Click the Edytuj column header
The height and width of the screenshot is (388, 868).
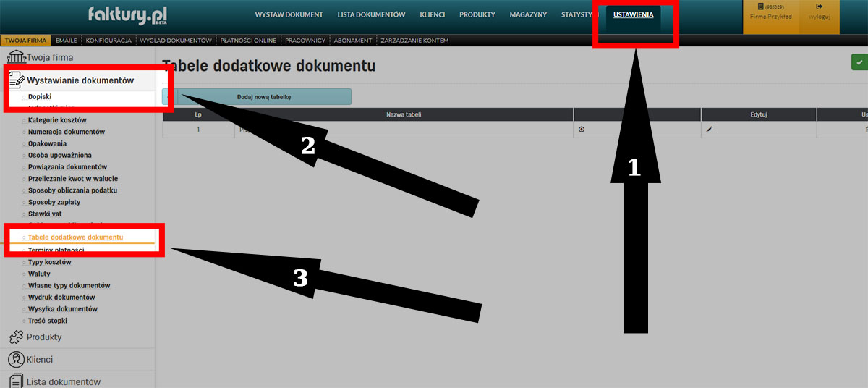759,114
